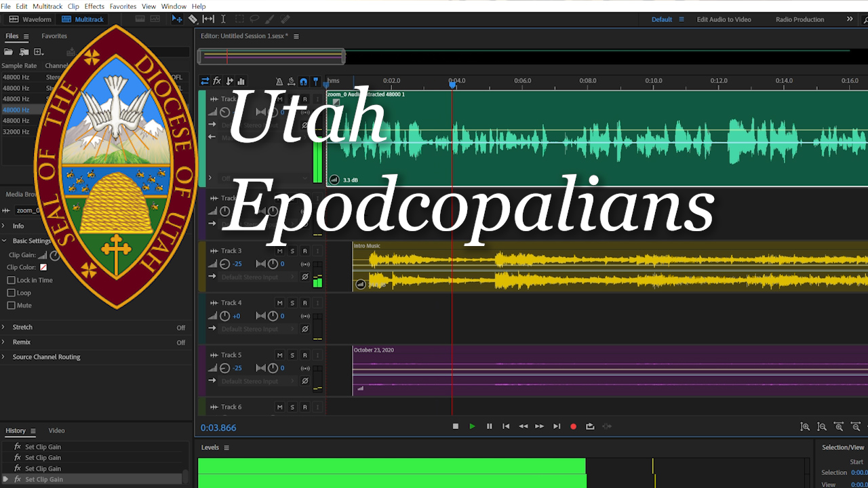Solo Track 3
The height and width of the screenshot is (488, 868).
click(x=292, y=251)
